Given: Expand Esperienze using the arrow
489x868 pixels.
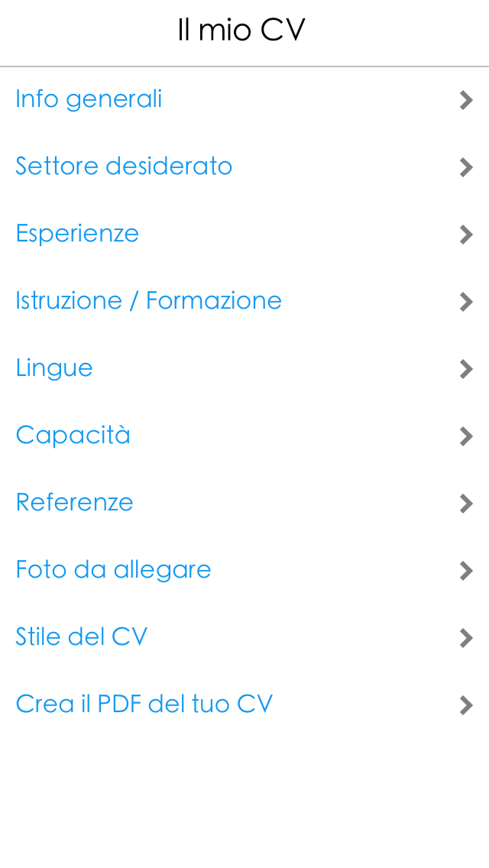Looking at the screenshot, I should tap(466, 235).
